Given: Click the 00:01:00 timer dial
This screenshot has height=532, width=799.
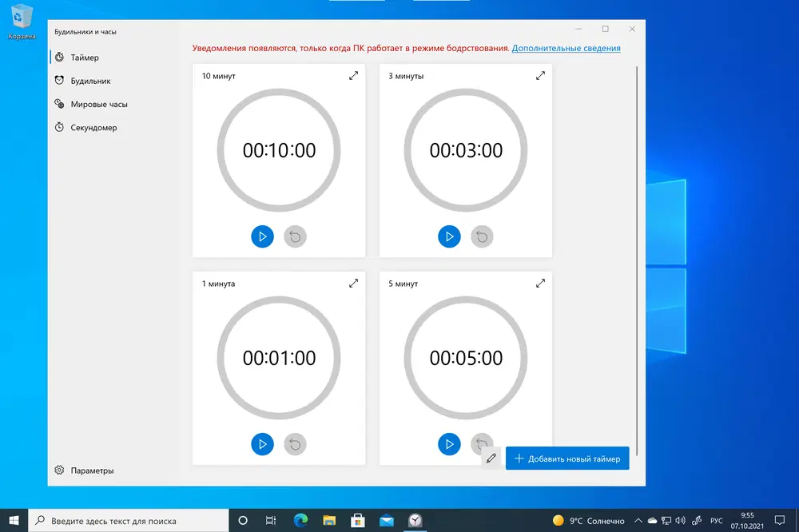Looking at the screenshot, I should coord(279,358).
